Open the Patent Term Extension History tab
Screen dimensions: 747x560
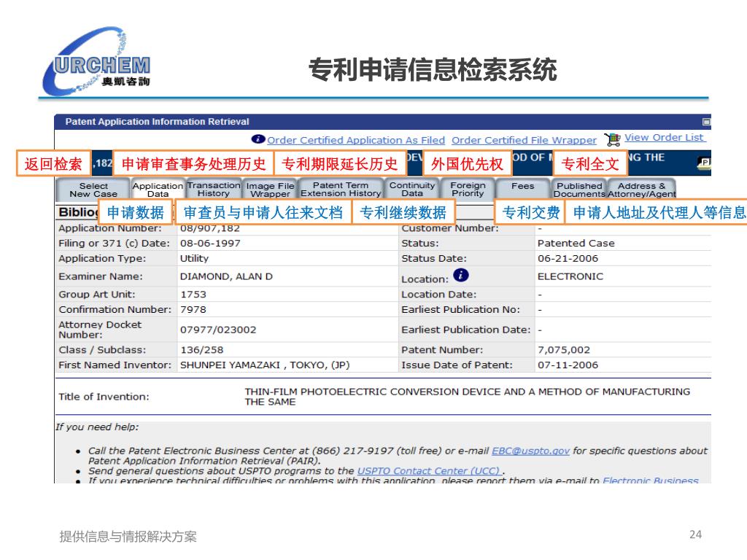coord(341,190)
